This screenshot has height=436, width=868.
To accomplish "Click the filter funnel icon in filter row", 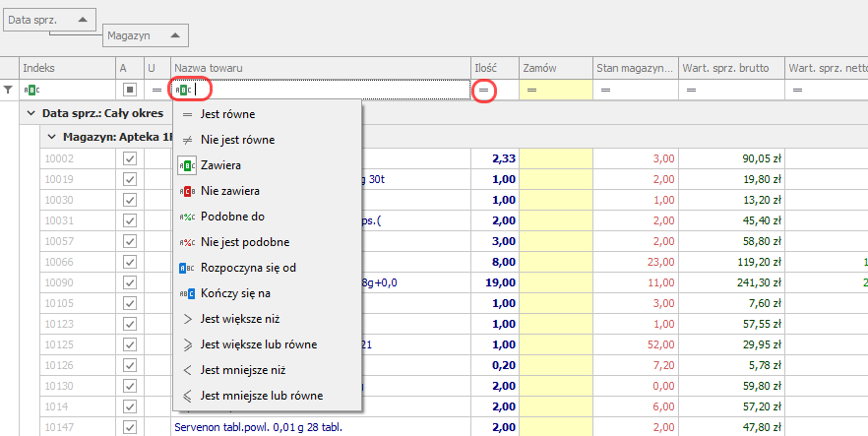I will click(9, 90).
